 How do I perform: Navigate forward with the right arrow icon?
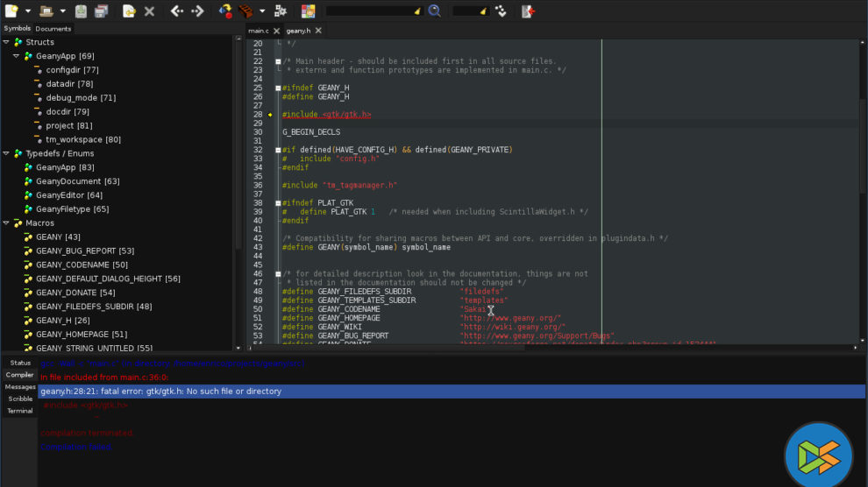tap(197, 11)
